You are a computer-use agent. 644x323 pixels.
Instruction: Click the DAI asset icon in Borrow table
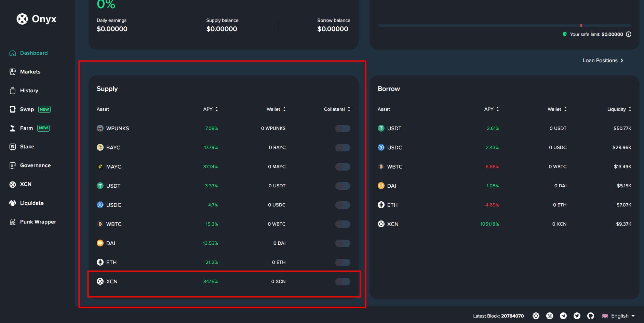pyautogui.click(x=381, y=186)
